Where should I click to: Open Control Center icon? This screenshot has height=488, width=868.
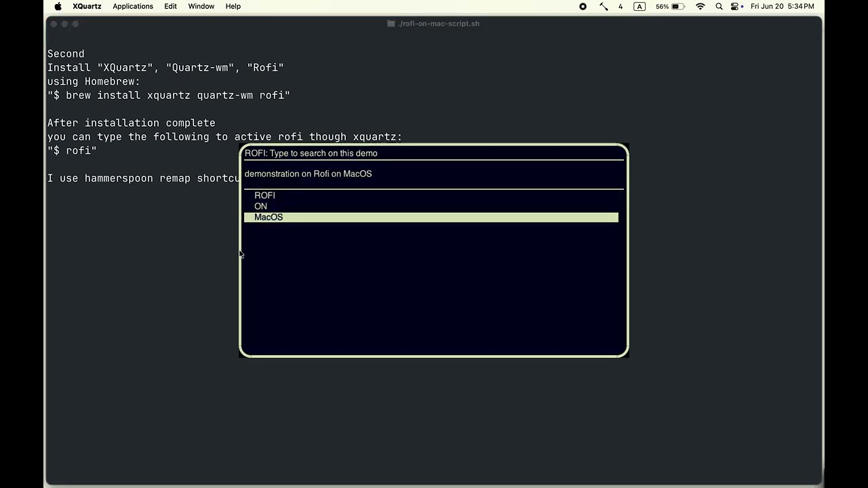pos(735,6)
